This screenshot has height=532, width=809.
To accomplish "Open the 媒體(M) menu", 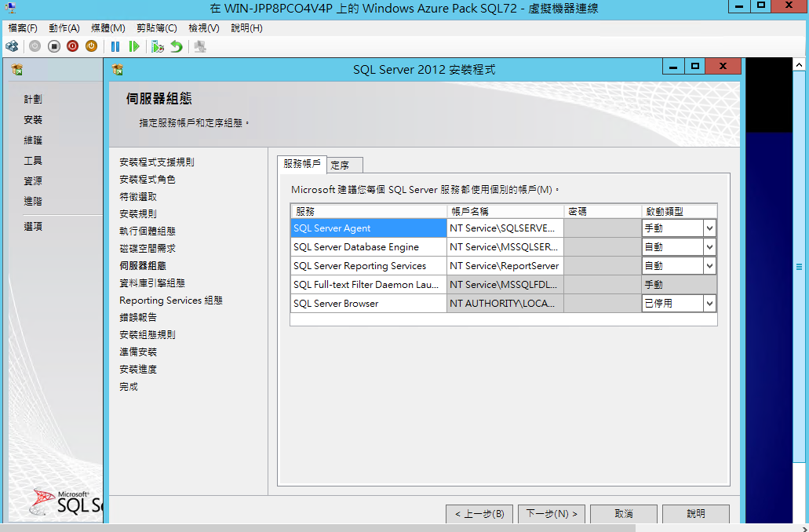I will [108, 28].
